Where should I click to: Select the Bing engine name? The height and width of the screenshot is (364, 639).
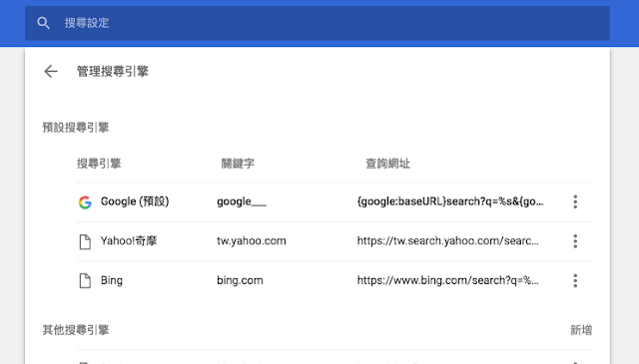click(x=112, y=280)
